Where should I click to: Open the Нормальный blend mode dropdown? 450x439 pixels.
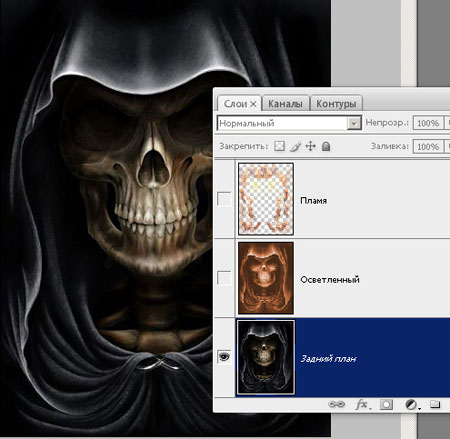coord(289,123)
